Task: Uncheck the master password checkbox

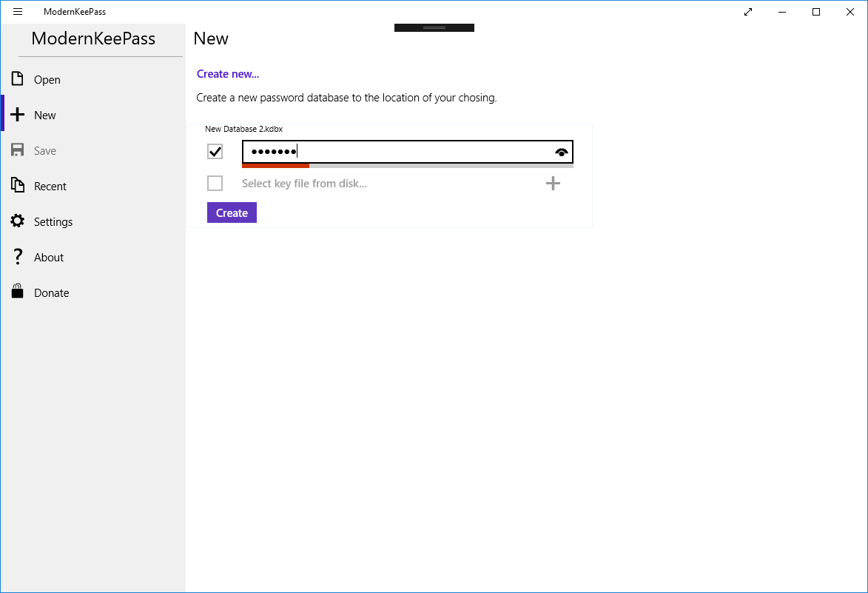Action: [215, 152]
